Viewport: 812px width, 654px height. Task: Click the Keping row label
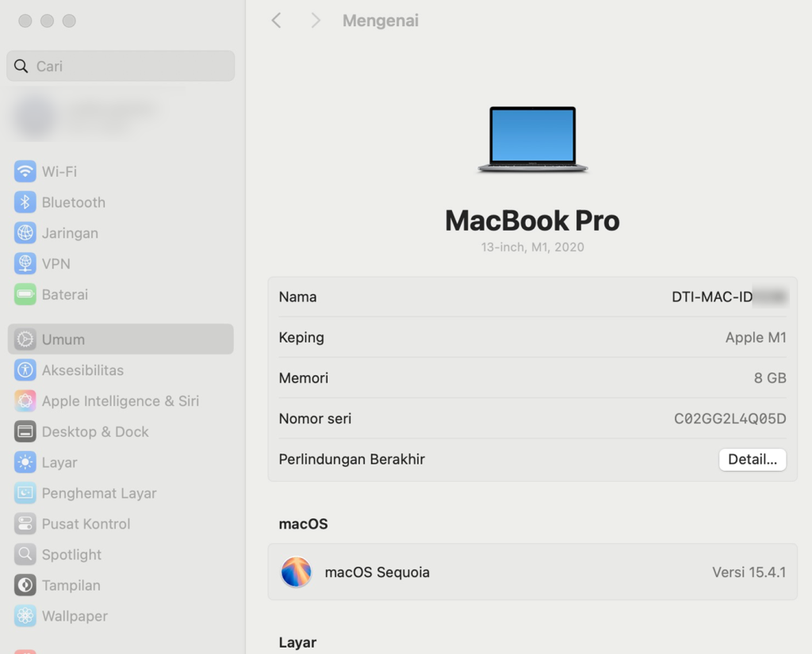tap(301, 338)
